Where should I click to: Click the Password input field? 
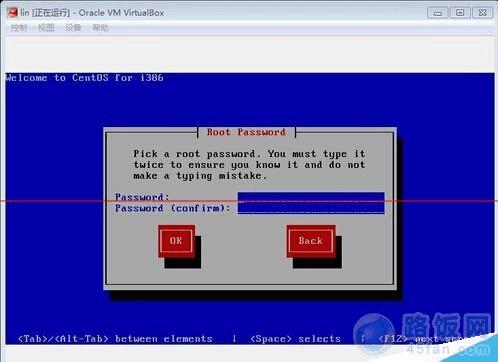311,197
